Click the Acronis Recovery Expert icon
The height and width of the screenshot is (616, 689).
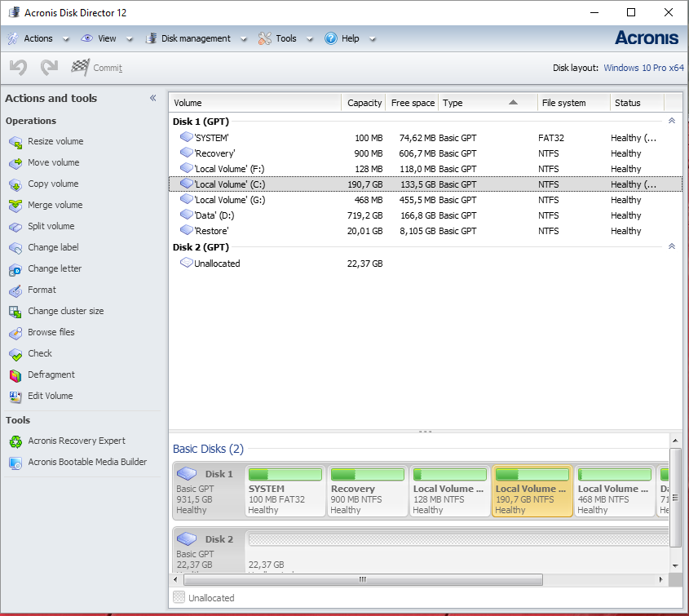pyautogui.click(x=15, y=441)
